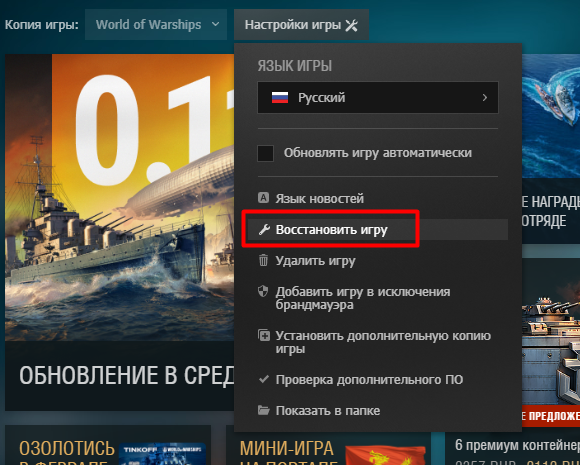Click the Russian flag icon in language selector
580x465 pixels.
pos(280,98)
